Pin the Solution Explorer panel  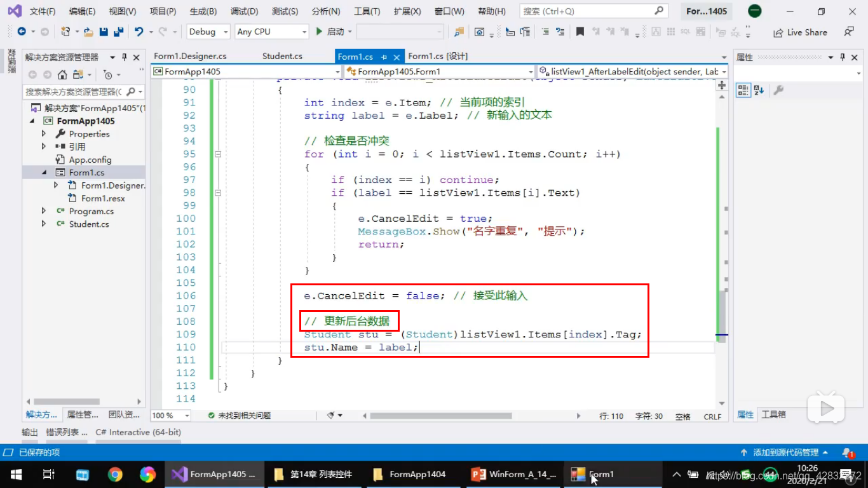pyautogui.click(x=125, y=57)
